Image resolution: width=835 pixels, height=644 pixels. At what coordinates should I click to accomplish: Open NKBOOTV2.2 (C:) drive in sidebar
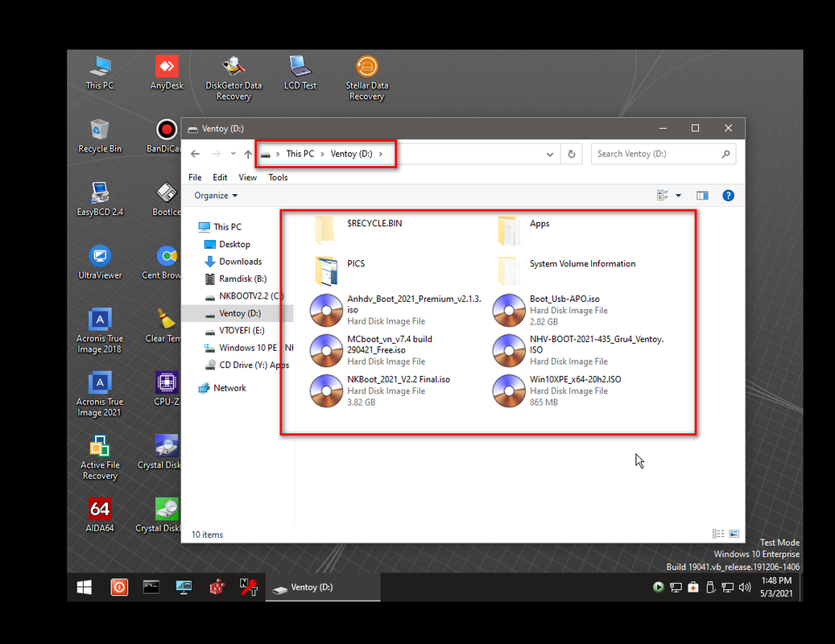(x=245, y=296)
